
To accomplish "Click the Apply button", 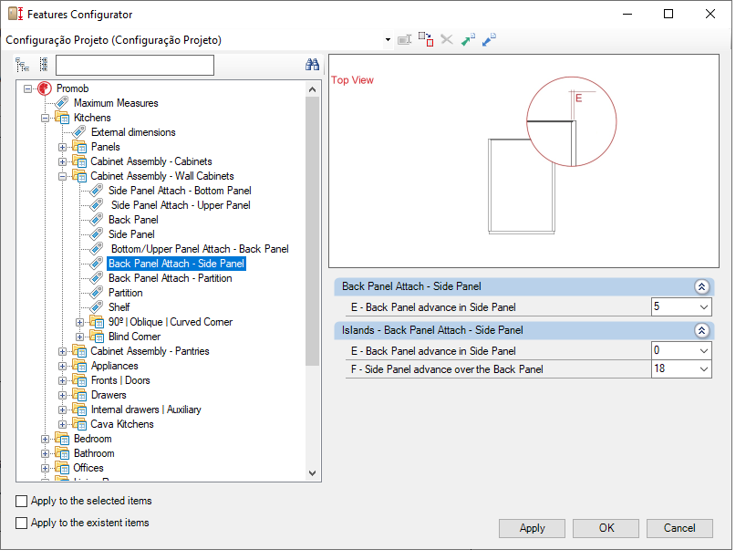I will [532, 528].
